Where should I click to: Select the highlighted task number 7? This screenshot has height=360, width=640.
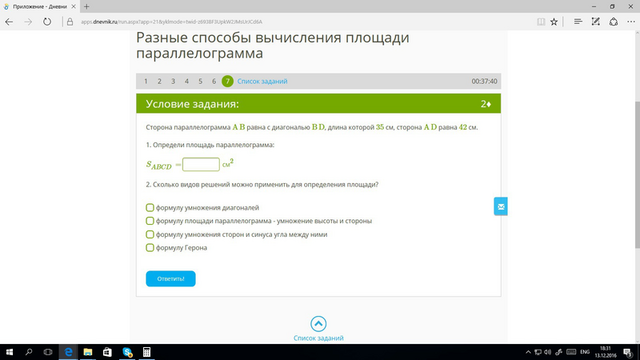tap(227, 81)
